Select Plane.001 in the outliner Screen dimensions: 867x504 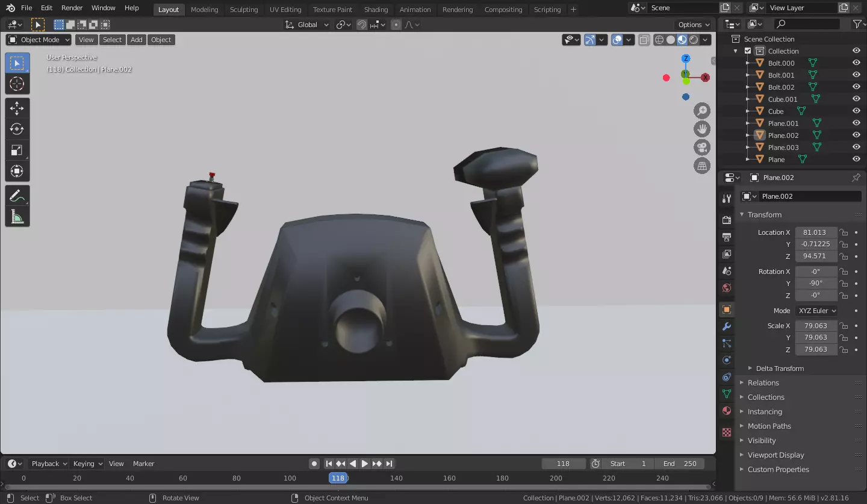(x=783, y=123)
